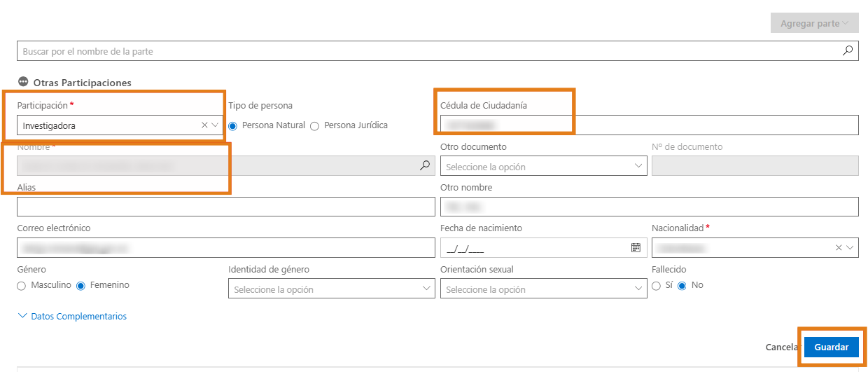Click the Otras Participaciones ellipsis icon
The width and height of the screenshot is (868, 372).
coord(23,82)
